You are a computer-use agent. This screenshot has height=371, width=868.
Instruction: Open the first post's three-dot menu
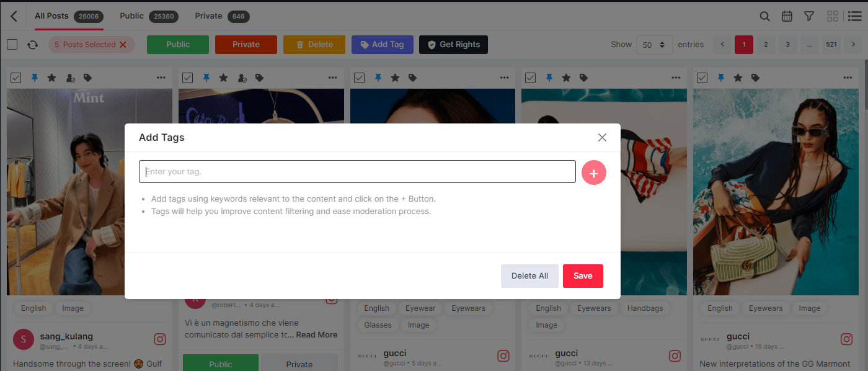click(161, 78)
